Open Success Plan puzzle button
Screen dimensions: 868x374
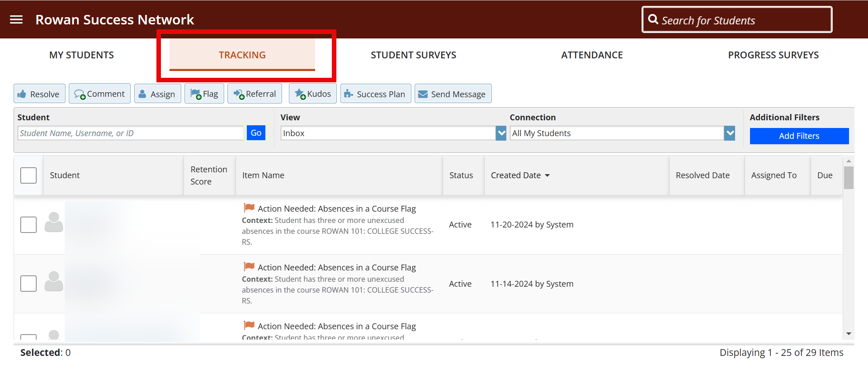[376, 94]
